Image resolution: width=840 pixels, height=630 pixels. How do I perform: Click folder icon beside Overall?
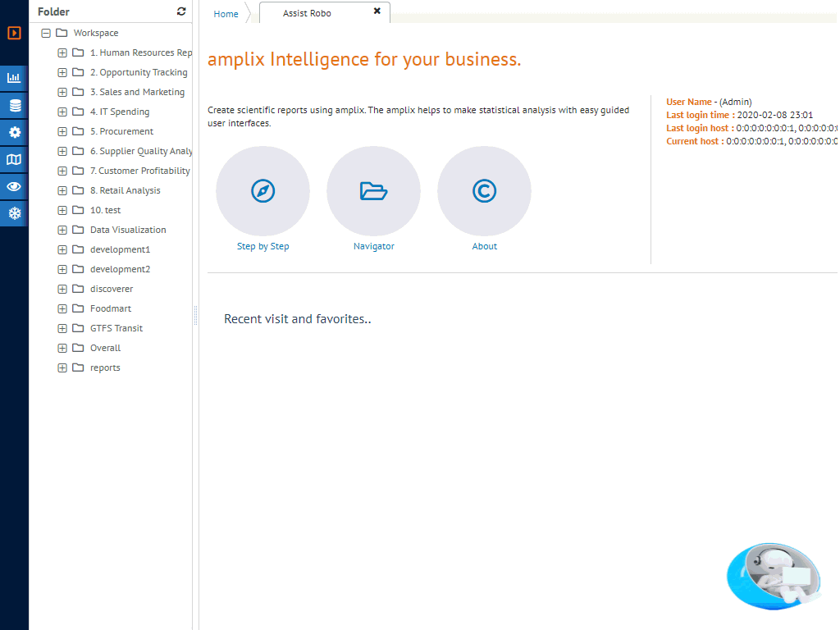point(78,348)
